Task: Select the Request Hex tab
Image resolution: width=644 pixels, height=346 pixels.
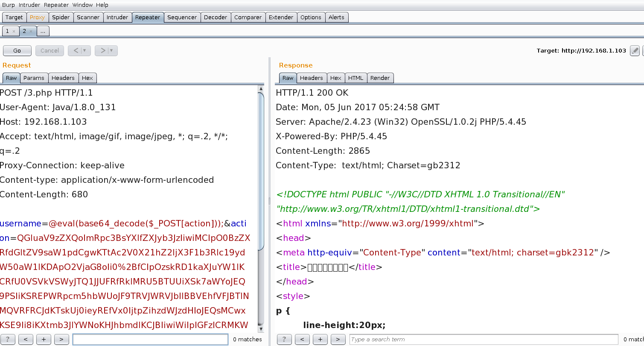Action: (87, 78)
